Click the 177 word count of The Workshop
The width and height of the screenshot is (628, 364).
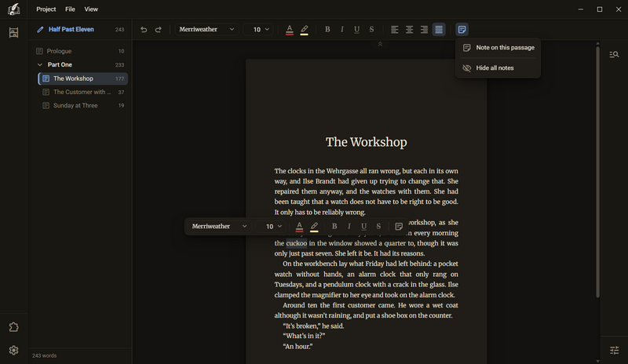point(120,79)
